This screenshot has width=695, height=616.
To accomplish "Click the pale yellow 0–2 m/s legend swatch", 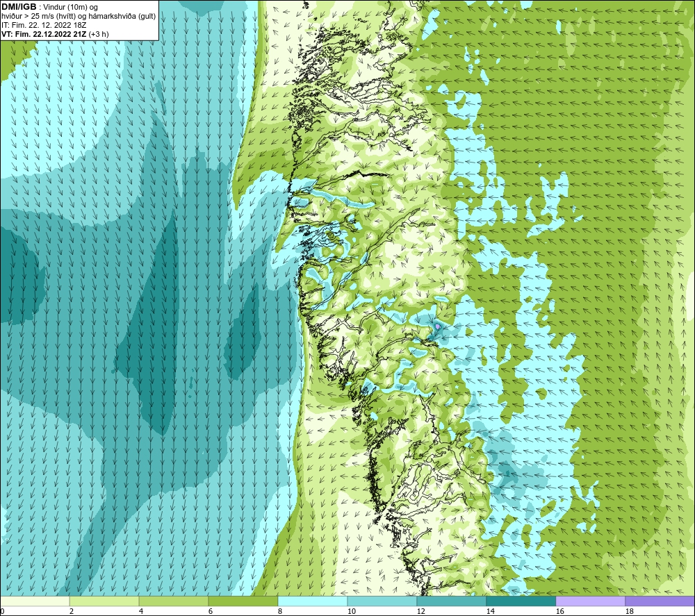I will 35,601.
